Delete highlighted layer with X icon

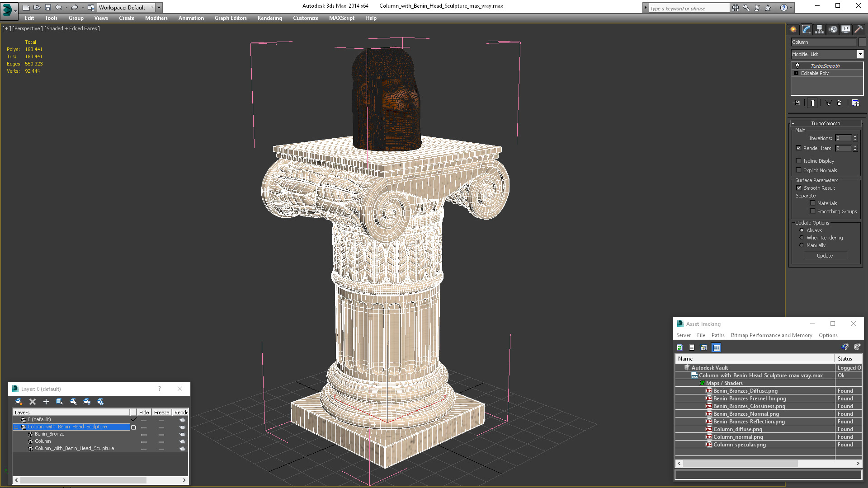[33, 401]
